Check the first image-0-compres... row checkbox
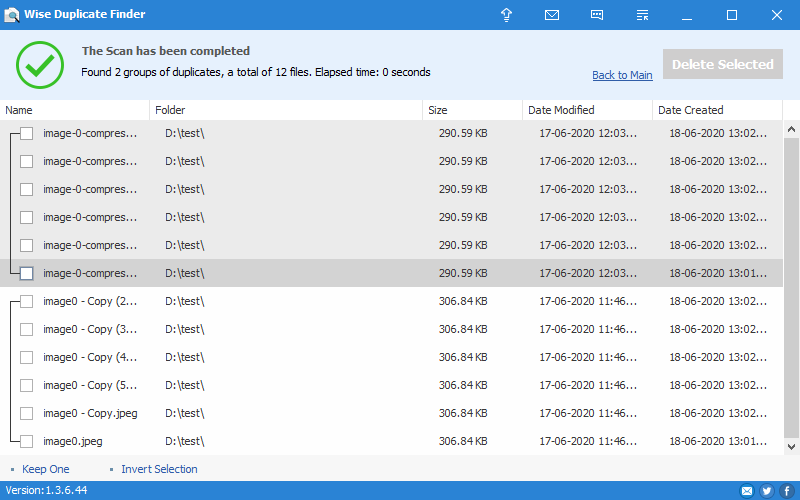 (x=27, y=134)
